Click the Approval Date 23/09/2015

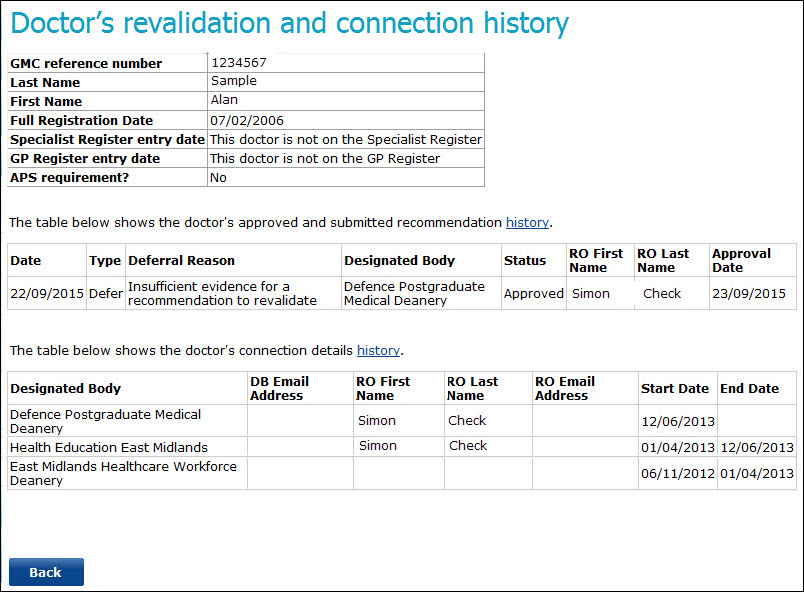tap(749, 294)
